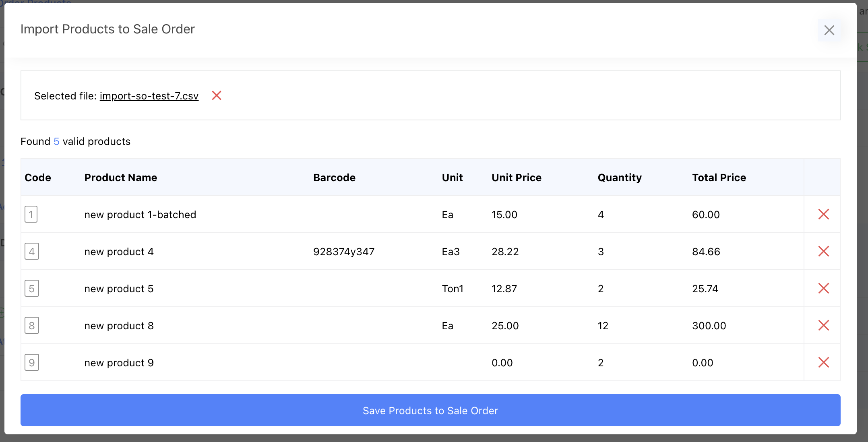Click the Barcode column header
Screen dimensions: 868x442
(334, 178)
